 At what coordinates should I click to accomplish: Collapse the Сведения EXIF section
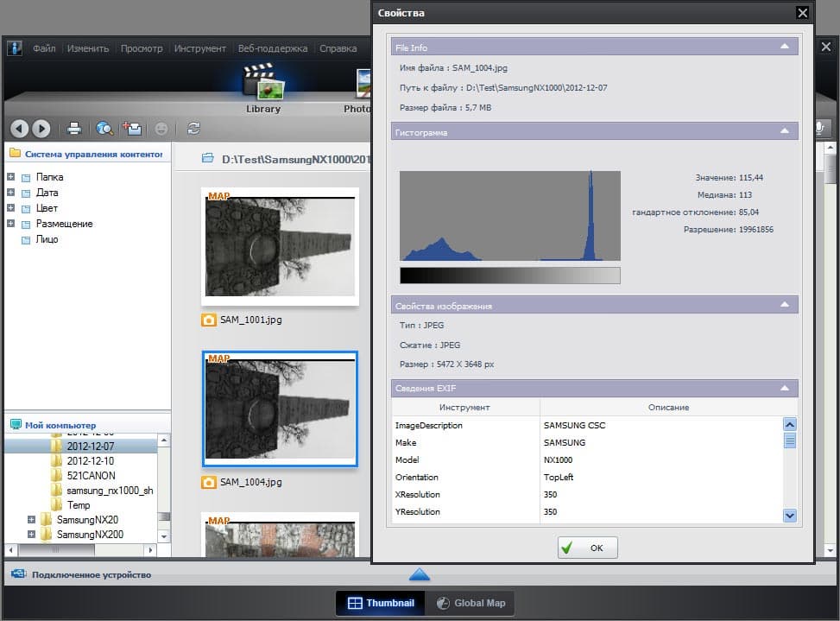[x=784, y=389]
